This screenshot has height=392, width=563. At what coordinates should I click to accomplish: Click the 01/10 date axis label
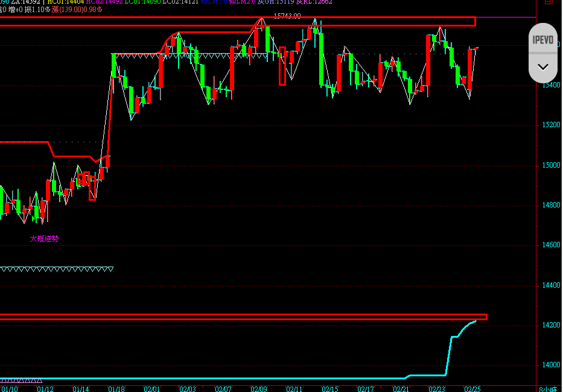(10, 389)
